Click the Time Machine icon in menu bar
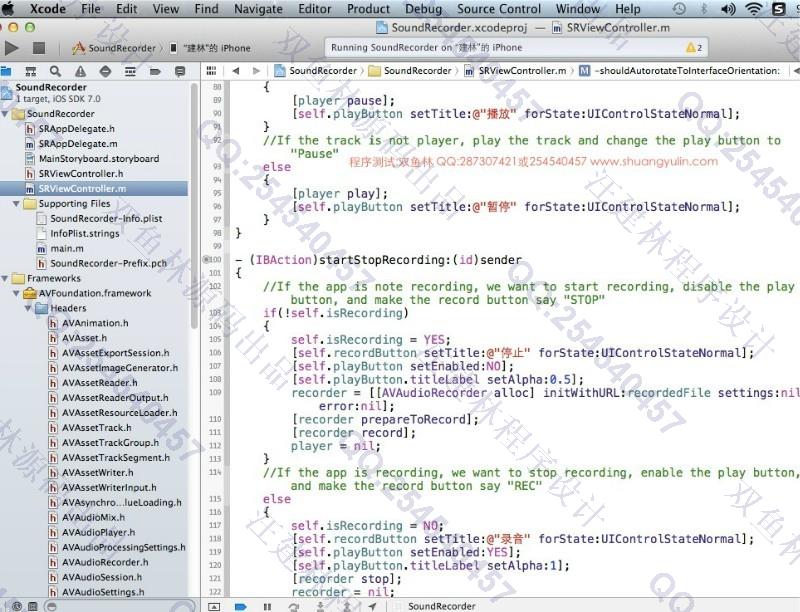Viewport: 800px width, 612px height. [x=679, y=8]
